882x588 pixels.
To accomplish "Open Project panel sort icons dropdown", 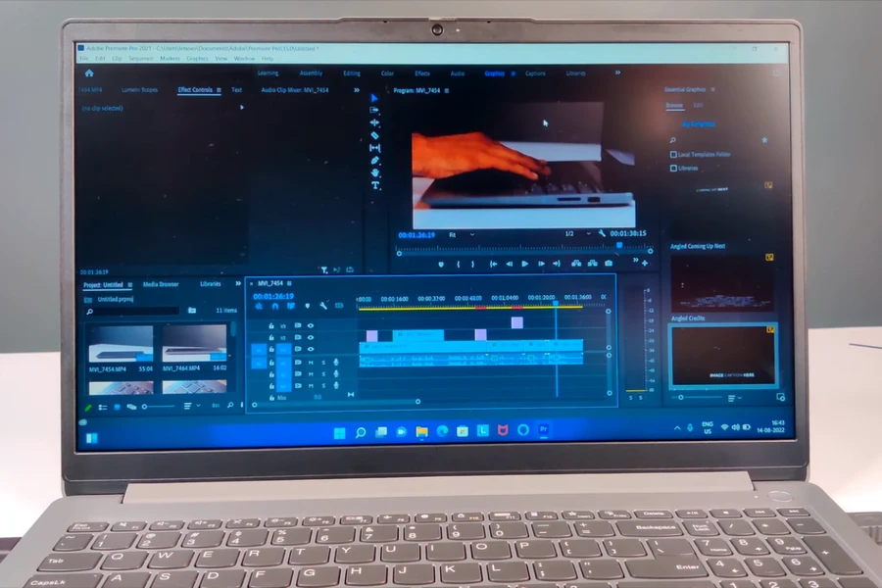I will 192,406.
